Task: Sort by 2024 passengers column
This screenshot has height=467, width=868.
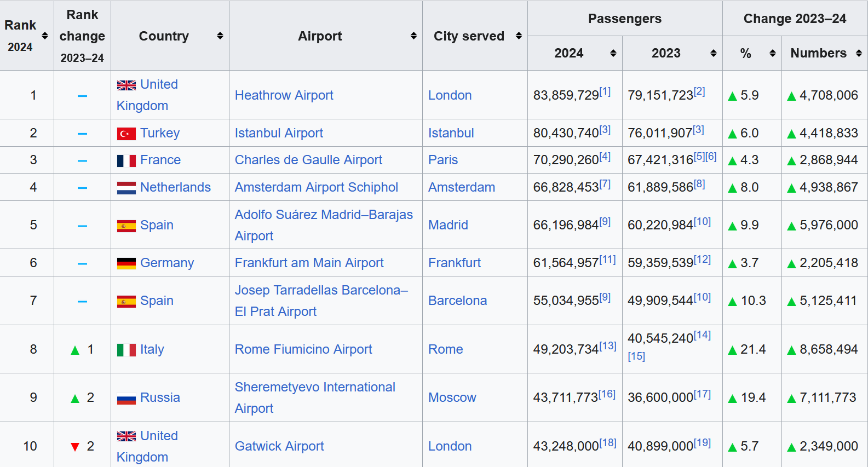Action: pos(613,53)
